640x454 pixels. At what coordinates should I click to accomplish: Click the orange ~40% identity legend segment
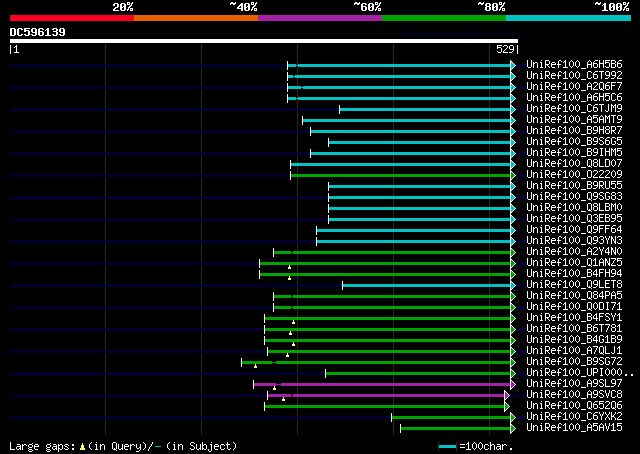coord(196,18)
